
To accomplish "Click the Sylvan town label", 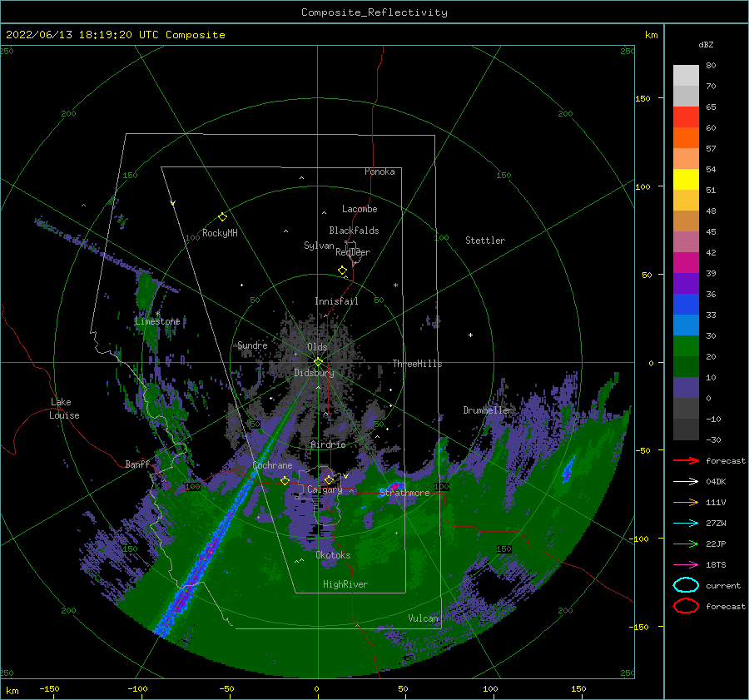I will click(319, 246).
